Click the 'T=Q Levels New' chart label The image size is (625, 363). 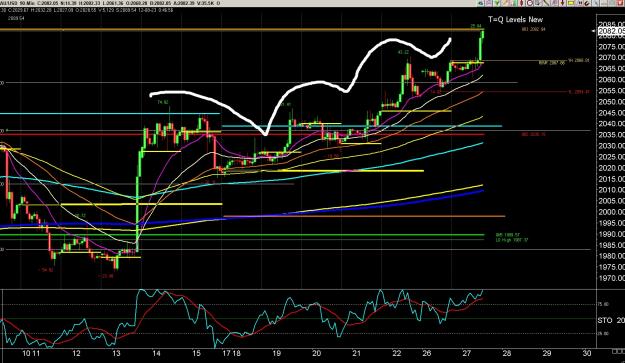(515, 19)
